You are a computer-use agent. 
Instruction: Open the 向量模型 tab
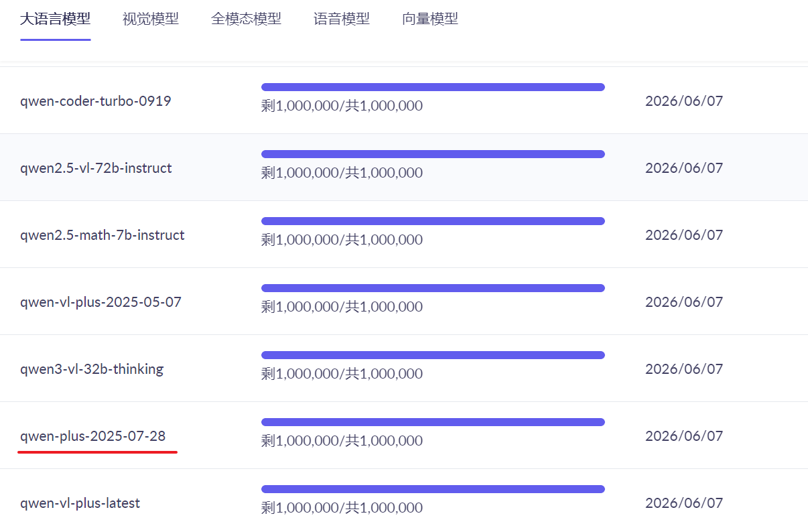[x=430, y=19]
